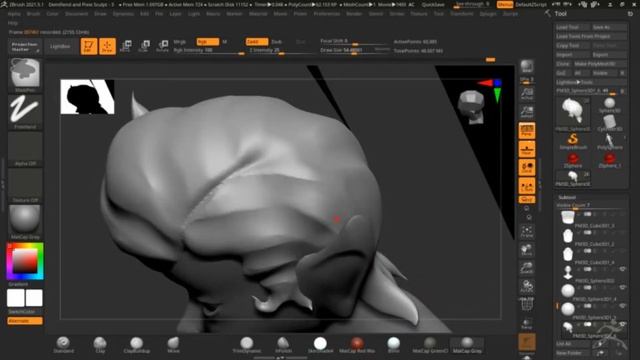
Task: Click the PolyF wireframe icon
Action: [x=527, y=305]
